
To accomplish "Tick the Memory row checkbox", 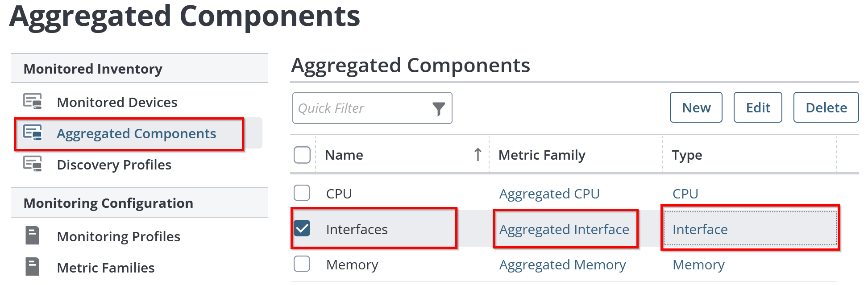I will click(x=302, y=264).
